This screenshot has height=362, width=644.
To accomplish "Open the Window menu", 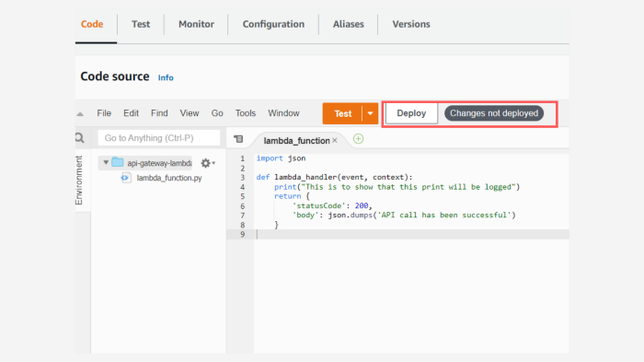I will pos(283,113).
